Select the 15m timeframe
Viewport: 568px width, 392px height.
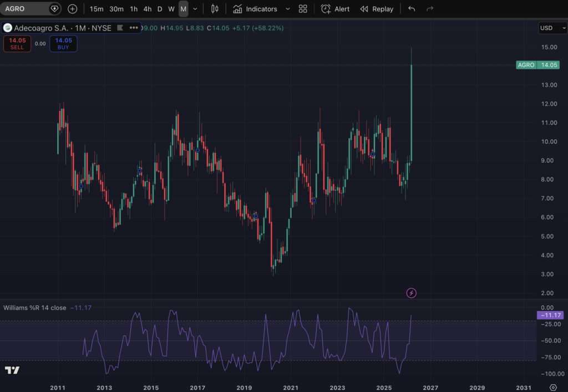pos(97,9)
